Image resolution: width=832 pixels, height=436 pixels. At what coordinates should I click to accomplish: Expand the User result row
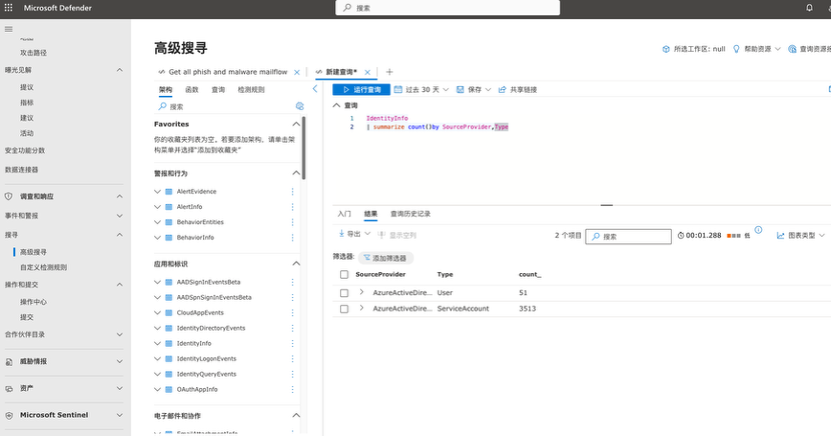(361, 292)
